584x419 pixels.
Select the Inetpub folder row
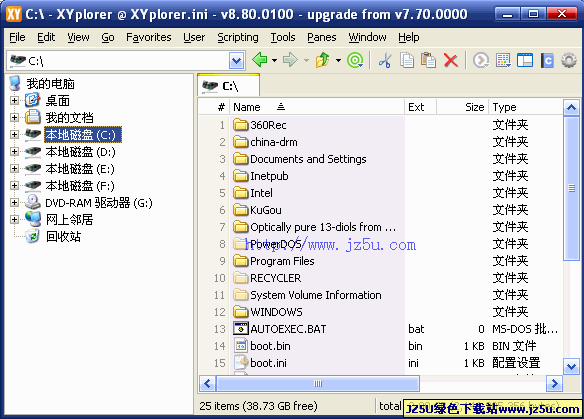point(380,176)
